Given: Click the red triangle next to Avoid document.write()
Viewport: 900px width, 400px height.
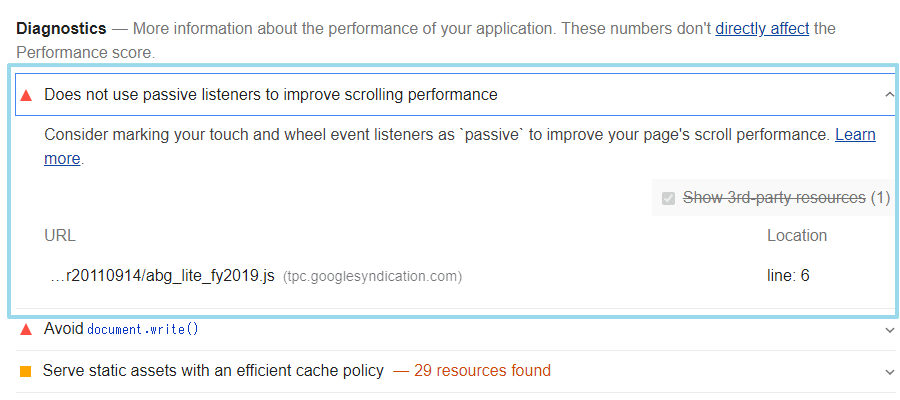Looking at the screenshot, I should (x=26, y=329).
